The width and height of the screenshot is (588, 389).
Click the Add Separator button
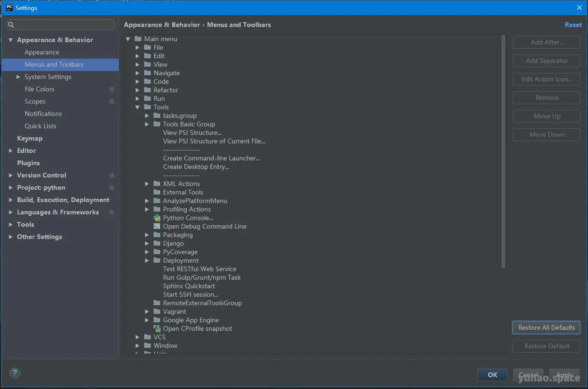[546, 61]
